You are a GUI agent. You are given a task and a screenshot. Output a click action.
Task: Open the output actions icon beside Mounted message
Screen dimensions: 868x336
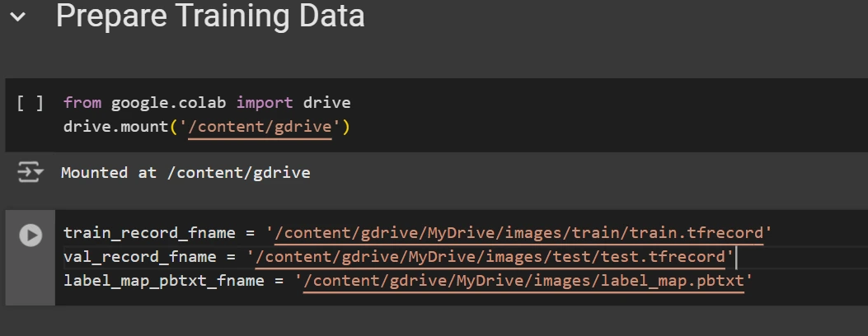click(x=30, y=172)
